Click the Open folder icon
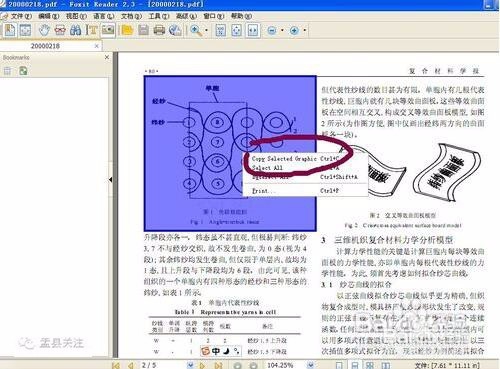The height and width of the screenshot is (369, 500). coord(127,30)
